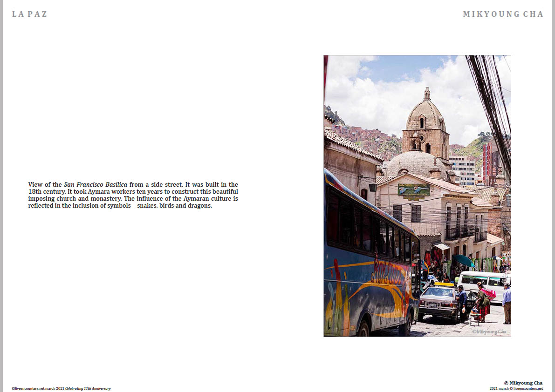555x392 pixels.
Task: Click bold © Mikyoung Cha footer credit
Action: 523,383
